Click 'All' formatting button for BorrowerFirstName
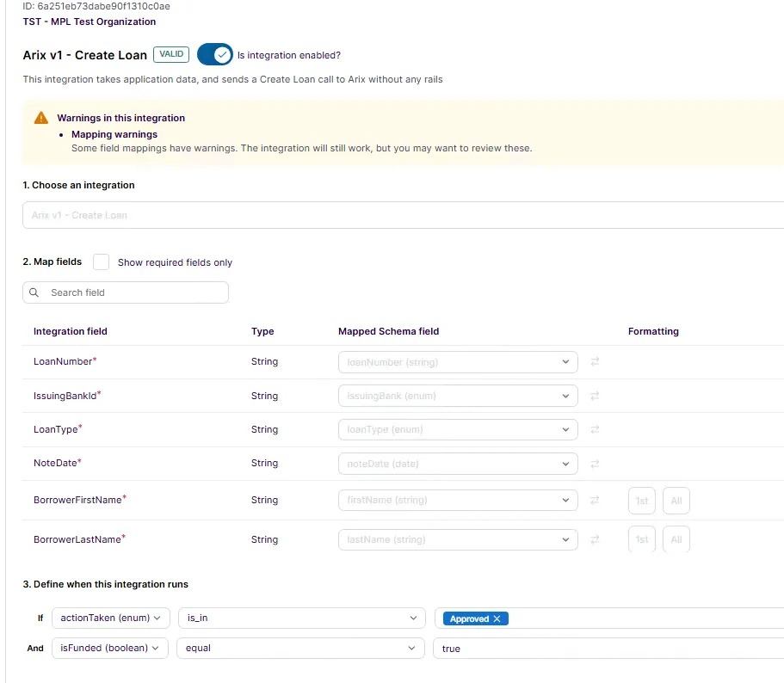This screenshot has width=784, height=683. (676, 500)
